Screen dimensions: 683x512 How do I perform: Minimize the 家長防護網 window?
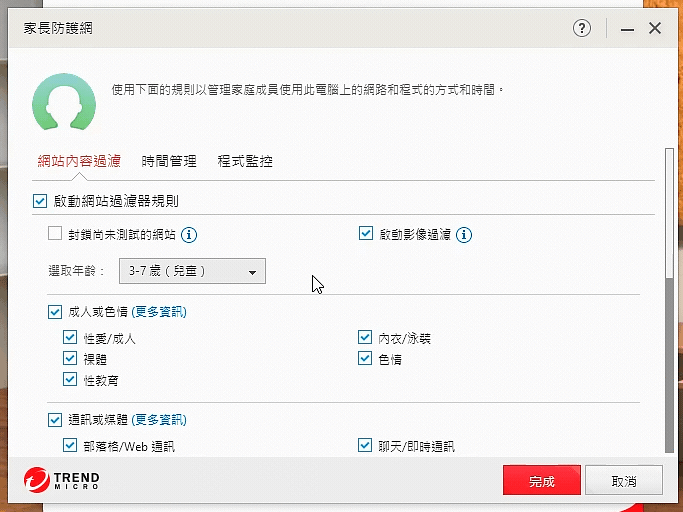pyautogui.click(x=626, y=29)
